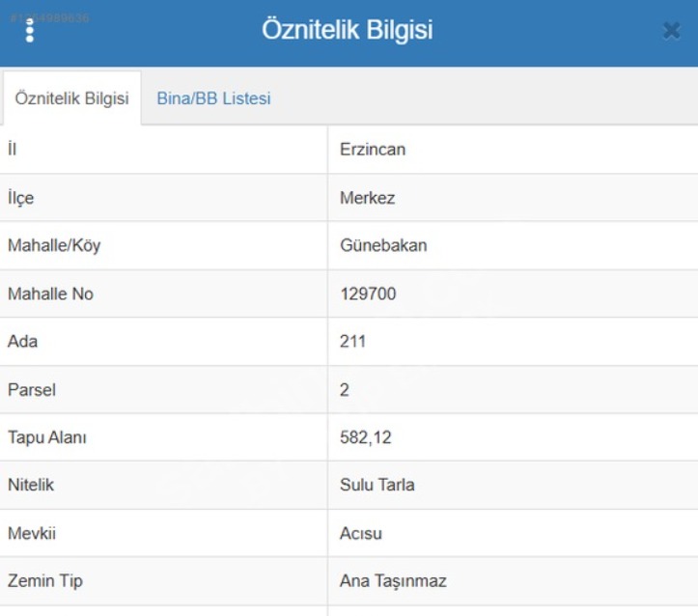Click the İlçe row label
Screen dimensions: 698x616
pyautogui.click(x=20, y=198)
